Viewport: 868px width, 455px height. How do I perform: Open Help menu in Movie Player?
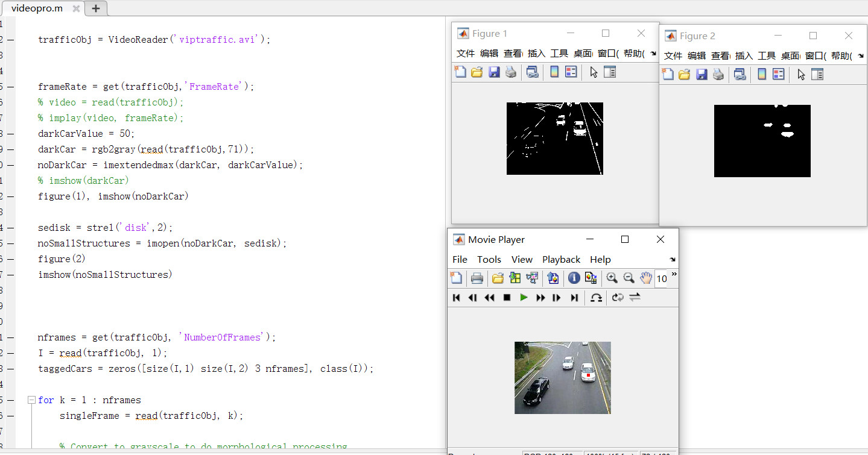pos(600,260)
